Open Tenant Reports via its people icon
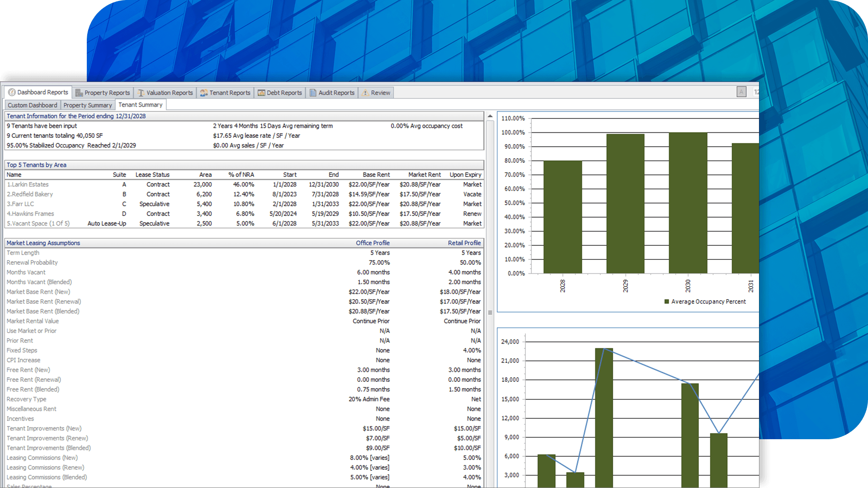This screenshot has width=868, height=488. pyautogui.click(x=203, y=92)
